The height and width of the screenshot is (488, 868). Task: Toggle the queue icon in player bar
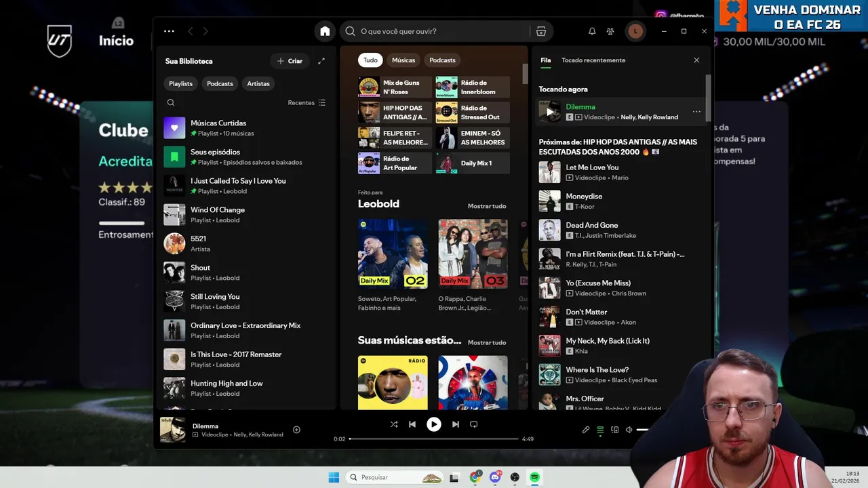tap(600, 430)
